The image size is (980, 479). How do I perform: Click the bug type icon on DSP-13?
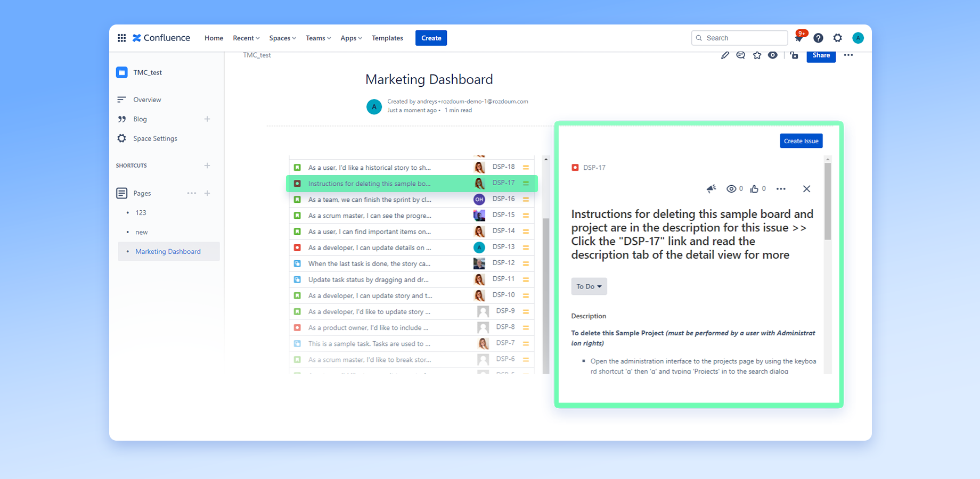pyautogui.click(x=297, y=247)
